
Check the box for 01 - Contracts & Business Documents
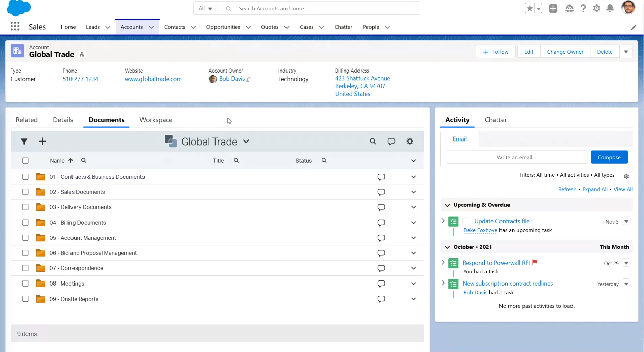pos(25,177)
